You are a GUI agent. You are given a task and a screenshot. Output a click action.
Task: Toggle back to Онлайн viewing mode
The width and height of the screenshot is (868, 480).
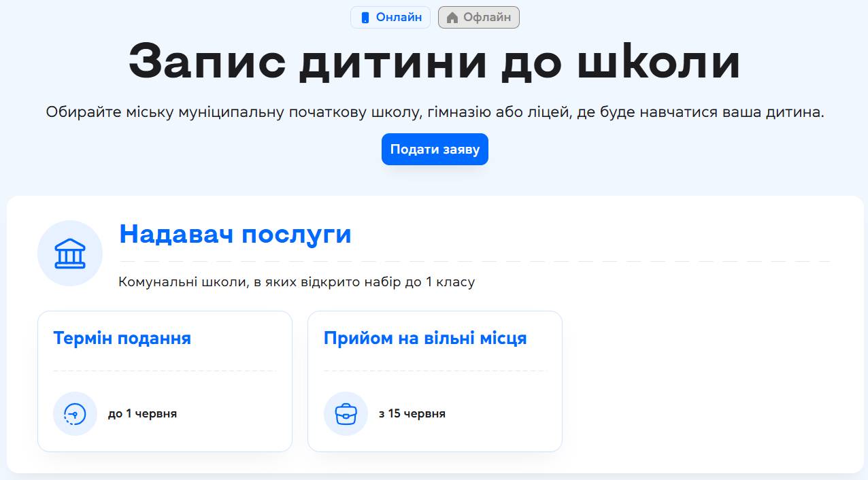click(390, 17)
